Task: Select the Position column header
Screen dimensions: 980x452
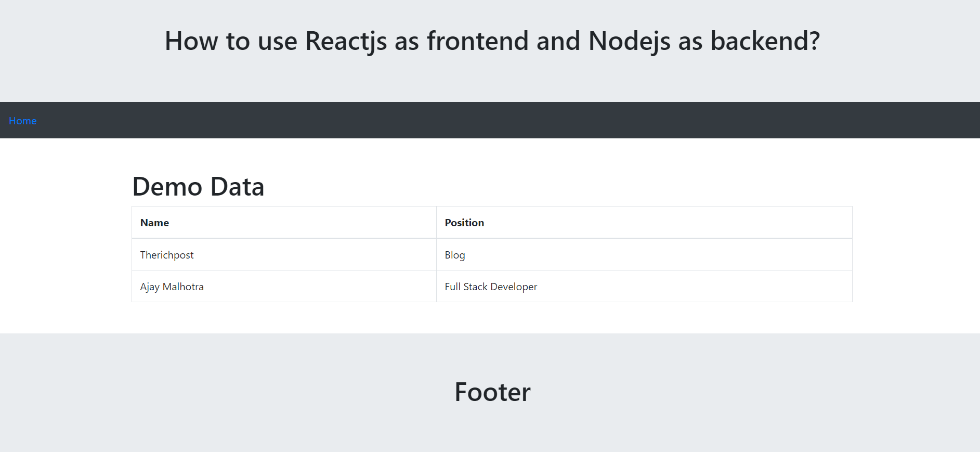Action: pyautogui.click(x=464, y=222)
